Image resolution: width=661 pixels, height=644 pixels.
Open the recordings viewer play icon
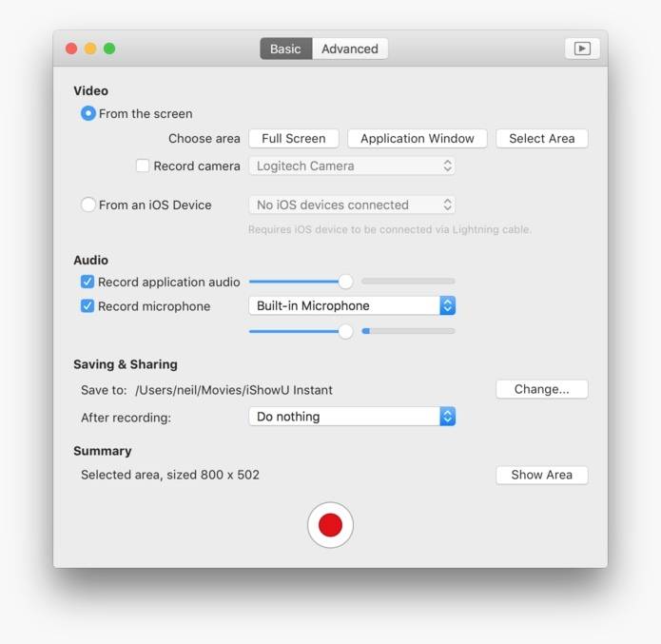582,49
